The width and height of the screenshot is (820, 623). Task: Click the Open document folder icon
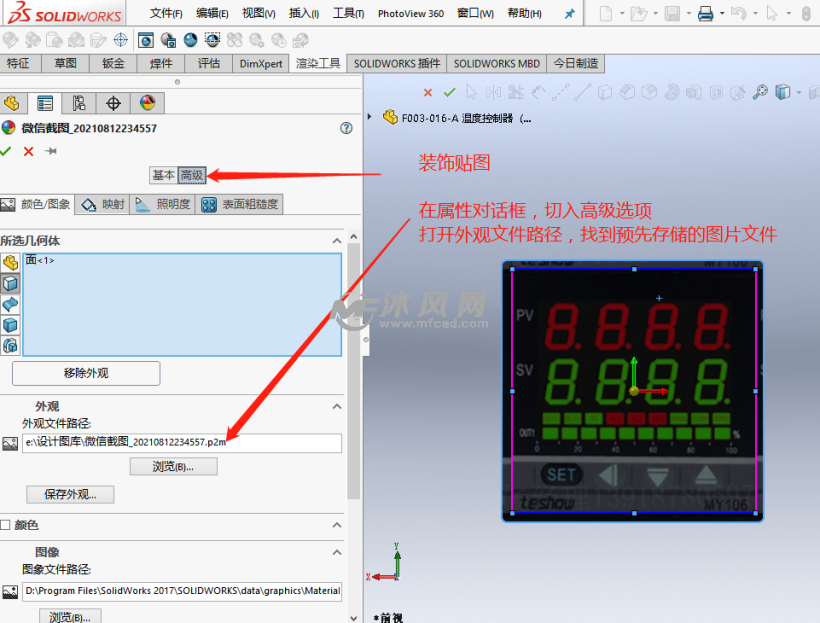(639, 14)
